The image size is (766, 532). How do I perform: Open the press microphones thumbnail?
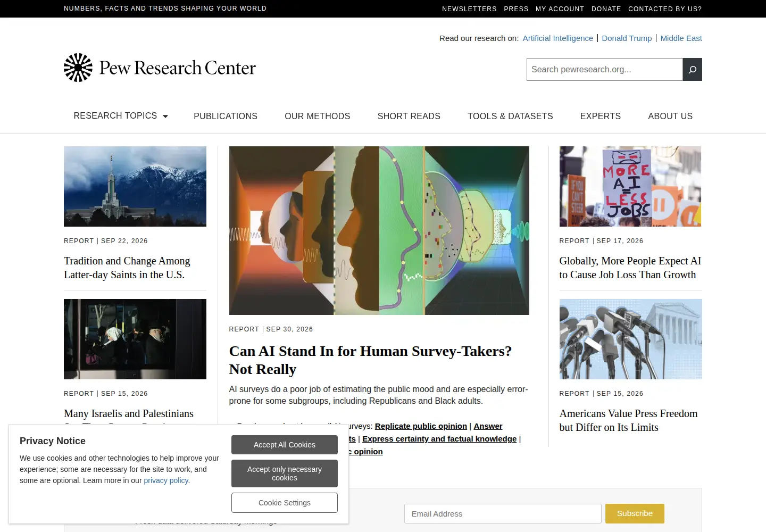tap(631, 339)
